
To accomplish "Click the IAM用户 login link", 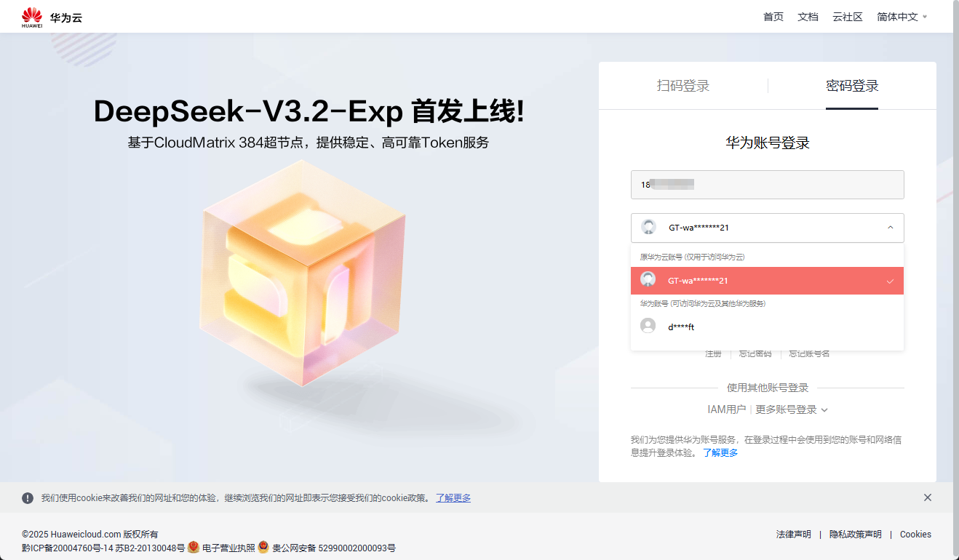I will (x=726, y=409).
